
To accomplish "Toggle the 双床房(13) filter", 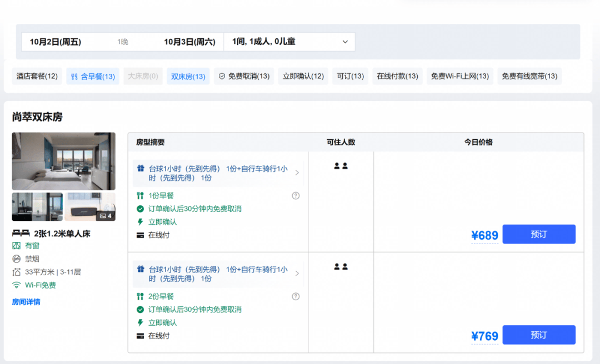I will pos(188,76).
